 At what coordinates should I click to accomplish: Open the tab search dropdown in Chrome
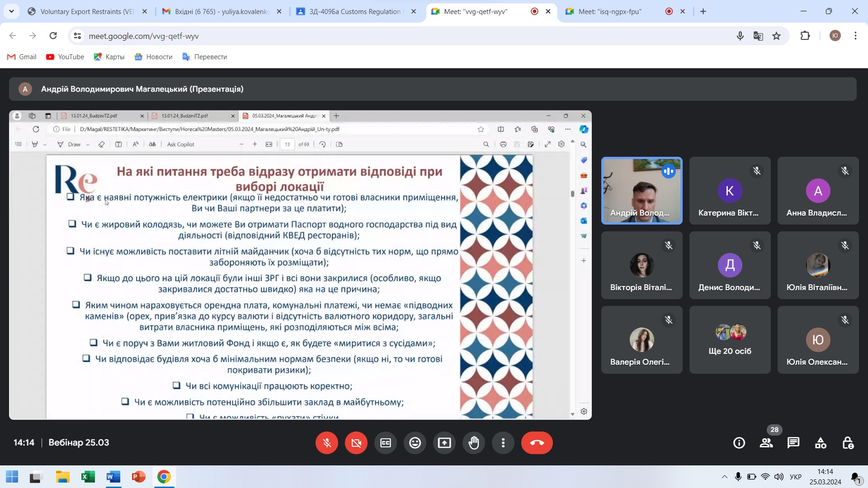point(11,11)
